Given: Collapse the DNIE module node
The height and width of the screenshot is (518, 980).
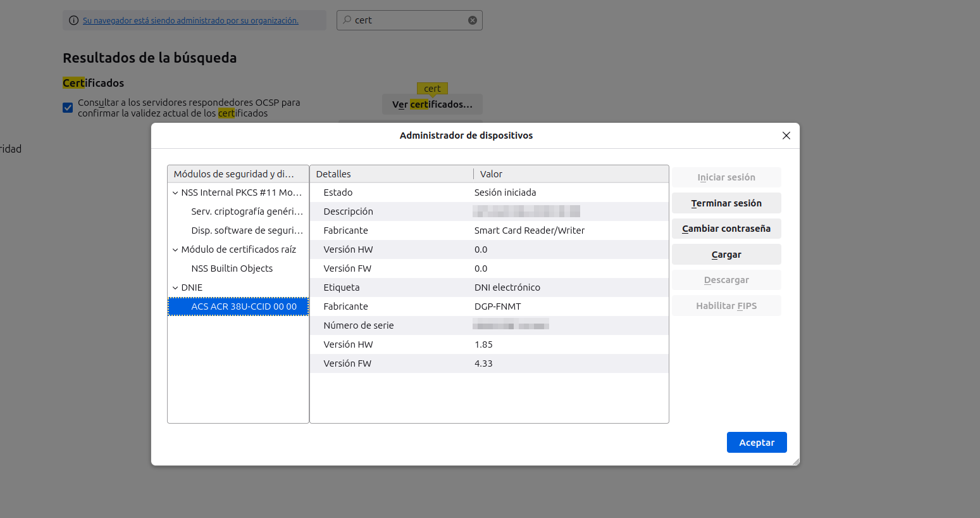Looking at the screenshot, I should (x=175, y=287).
